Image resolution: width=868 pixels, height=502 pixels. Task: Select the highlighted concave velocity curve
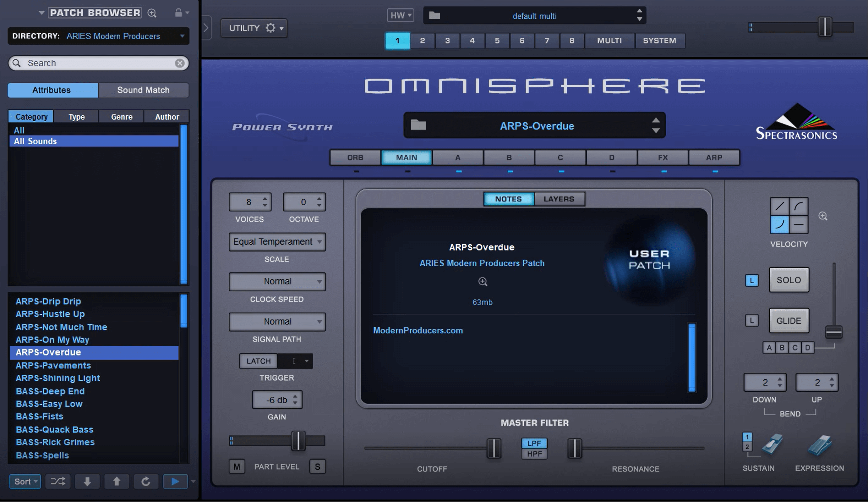tap(779, 225)
